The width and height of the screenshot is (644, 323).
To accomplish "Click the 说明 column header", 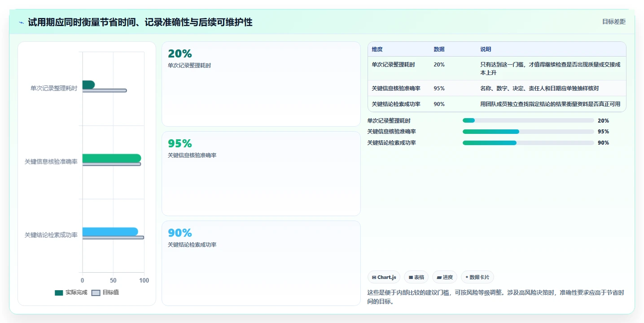I will [x=486, y=49].
